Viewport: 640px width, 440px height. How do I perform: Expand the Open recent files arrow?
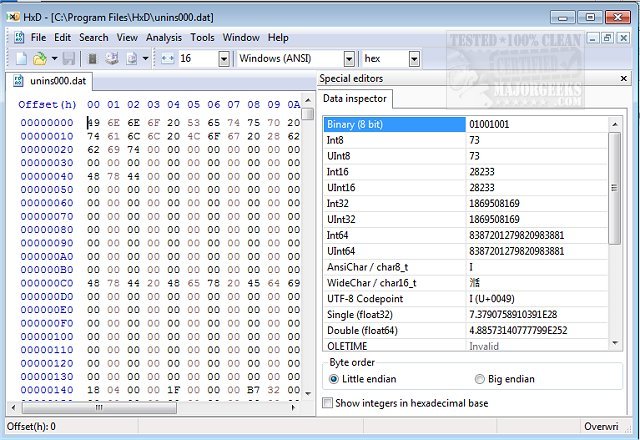pos(54,59)
